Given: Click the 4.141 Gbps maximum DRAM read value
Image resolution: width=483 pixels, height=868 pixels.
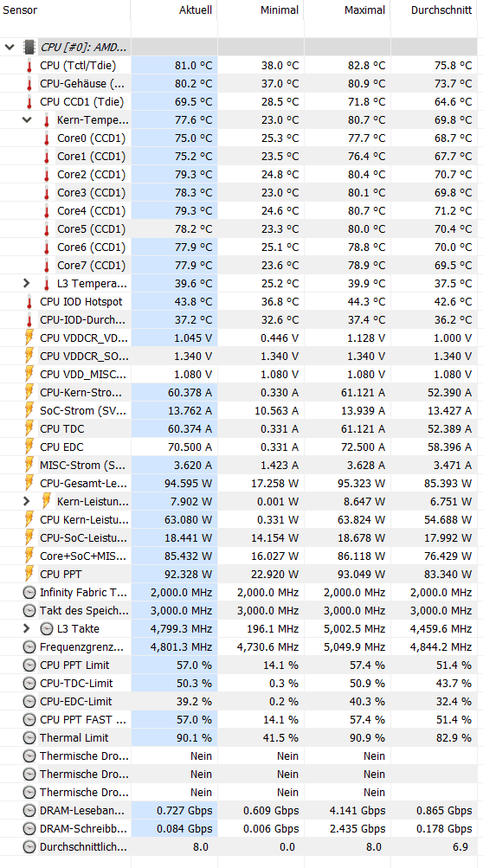Looking at the screenshot, I should [357, 811].
